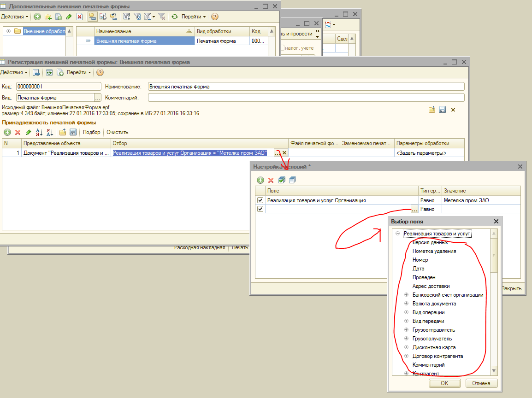Select Дата field in Выбор поля
Screen dimensions: 532x398
pos(418,269)
